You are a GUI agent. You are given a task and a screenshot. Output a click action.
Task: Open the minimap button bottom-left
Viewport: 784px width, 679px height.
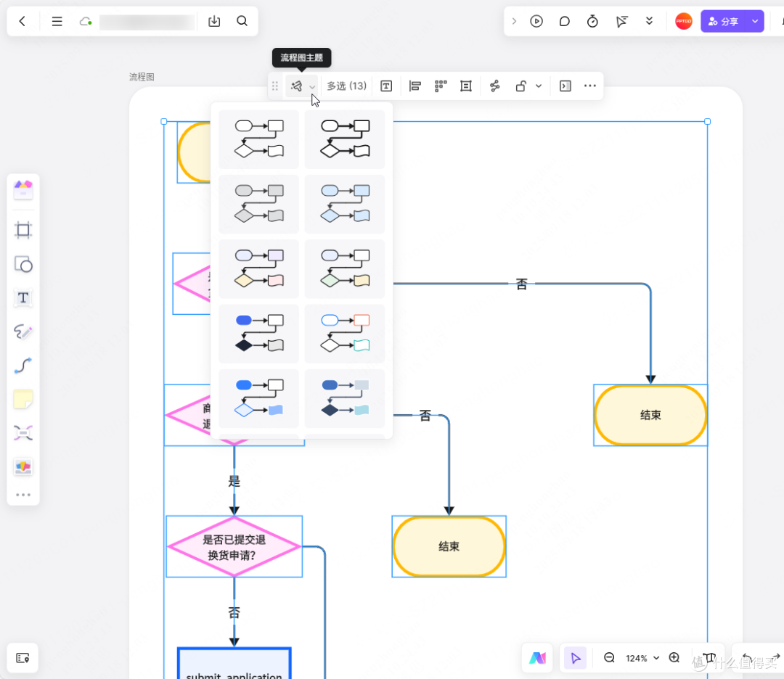[x=23, y=658]
